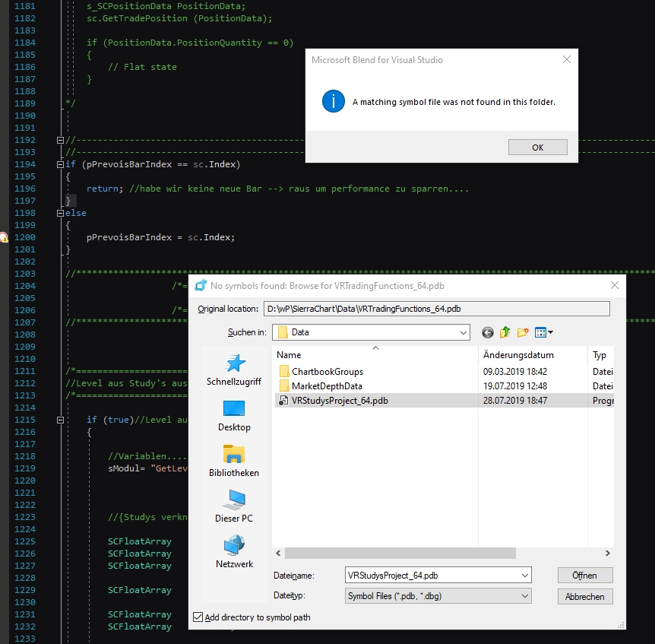Click 'pPrevoisBarIndex = sc.Index;' on line 1200
Screen dimensions: 655x644
coord(161,237)
